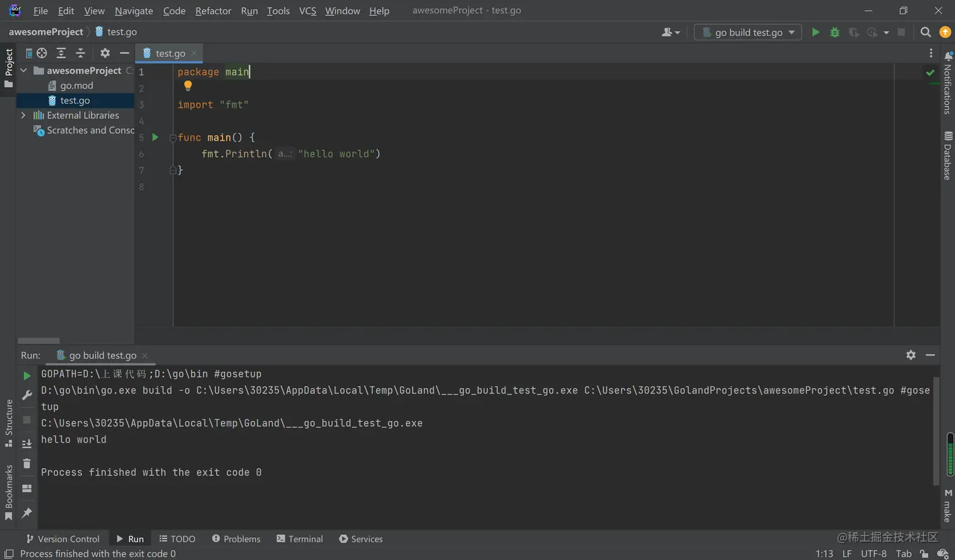Expand the External Libraries tree node arrow
Viewport: 955px width, 560px height.
point(24,116)
